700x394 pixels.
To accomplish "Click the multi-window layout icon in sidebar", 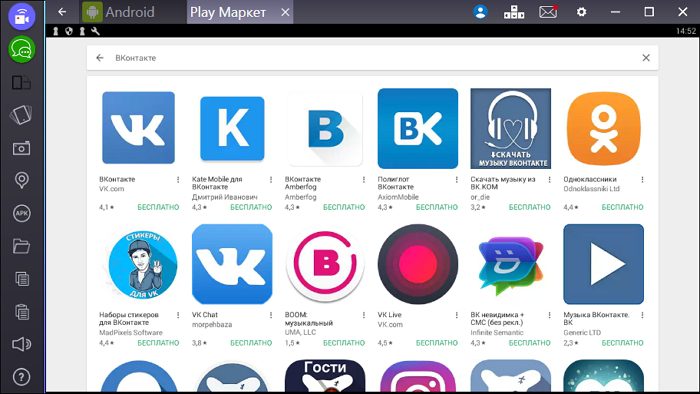I will (x=21, y=83).
